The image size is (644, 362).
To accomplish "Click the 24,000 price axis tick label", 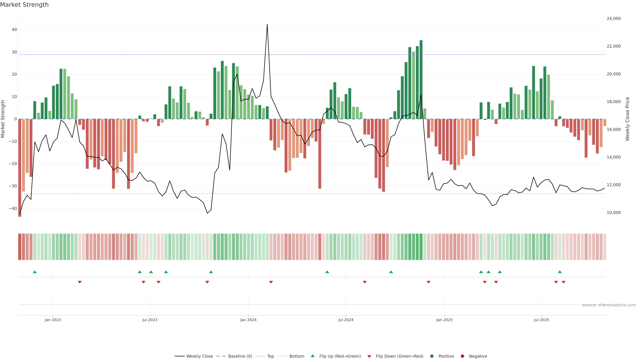I will pos(613,18).
